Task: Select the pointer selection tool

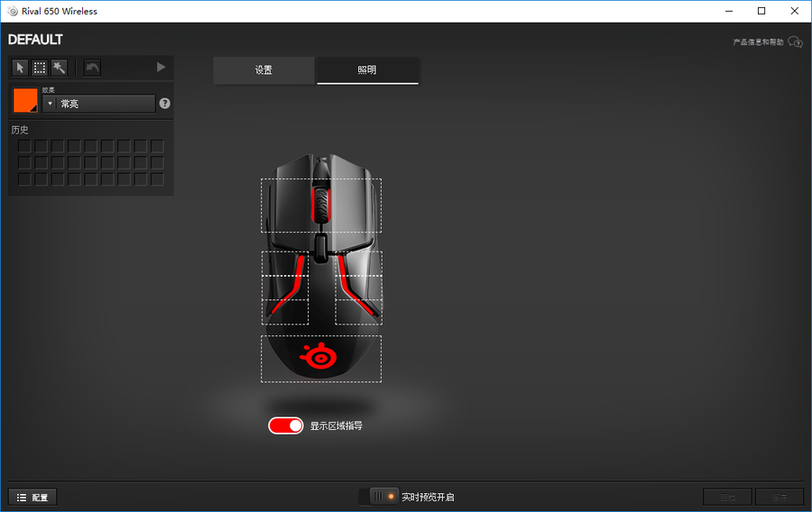Action: (x=20, y=68)
